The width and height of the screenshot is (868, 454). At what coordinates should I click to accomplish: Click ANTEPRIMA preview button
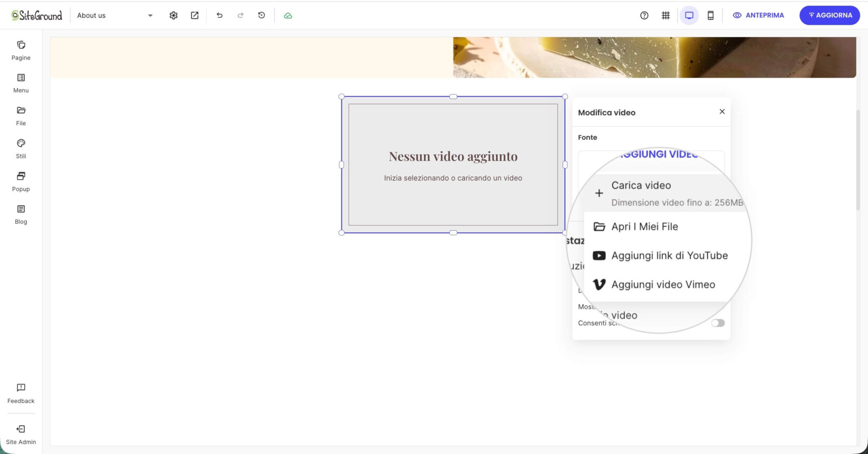758,15
